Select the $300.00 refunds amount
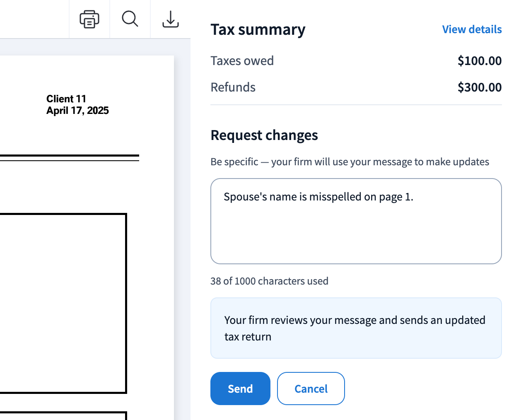The image size is (521, 420). [x=480, y=87]
